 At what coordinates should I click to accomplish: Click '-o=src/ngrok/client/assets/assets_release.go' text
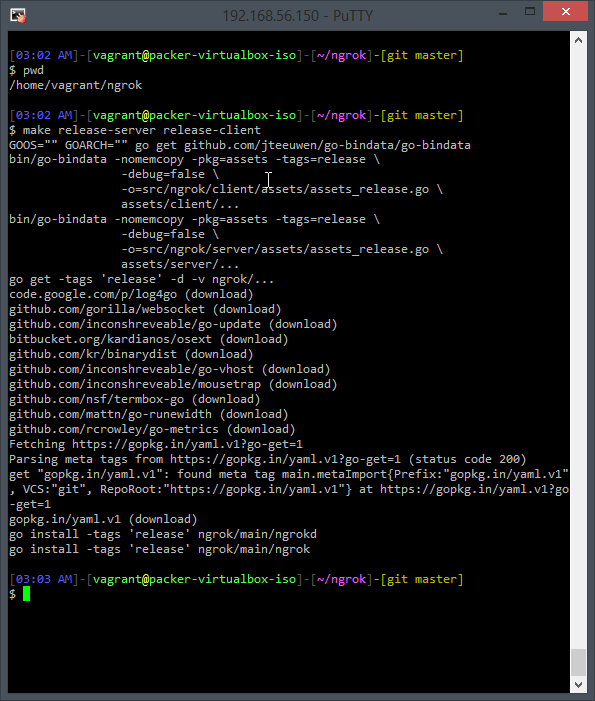pos(275,190)
